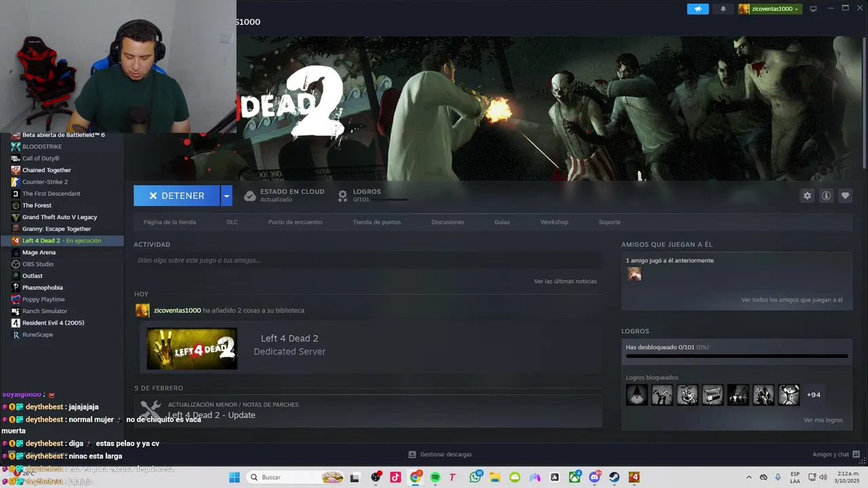Open Gestionar descargas at bottom
Image resolution: width=868 pixels, height=488 pixels.
(440, 454)
